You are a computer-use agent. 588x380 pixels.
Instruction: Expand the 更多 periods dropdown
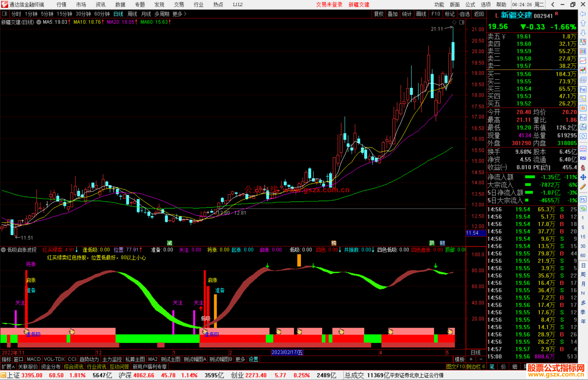(x=179, y=14)
